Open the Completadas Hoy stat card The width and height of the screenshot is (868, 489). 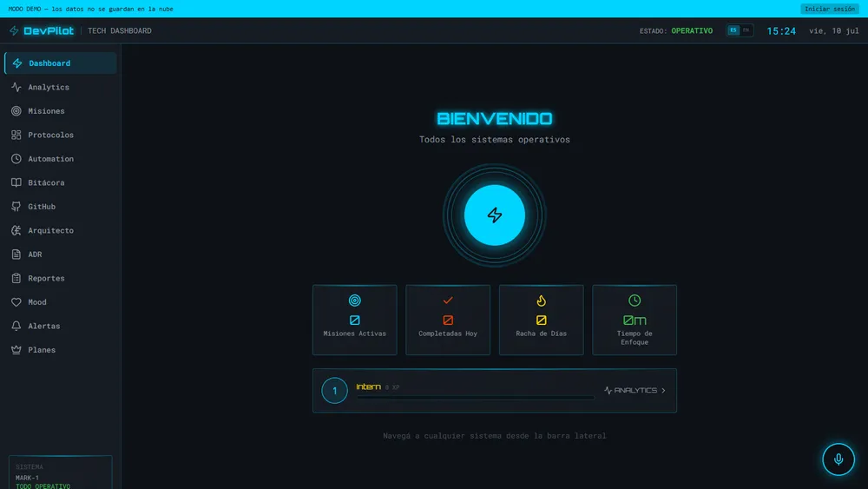(x=448, y=320)
